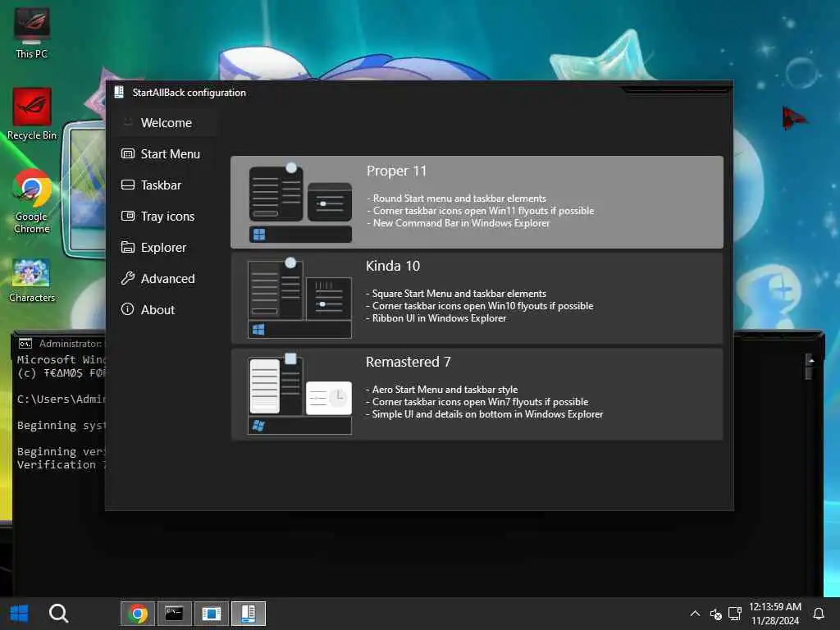Open the Welcome section
This screenshot has width=840, height=630.
(166, 123)
